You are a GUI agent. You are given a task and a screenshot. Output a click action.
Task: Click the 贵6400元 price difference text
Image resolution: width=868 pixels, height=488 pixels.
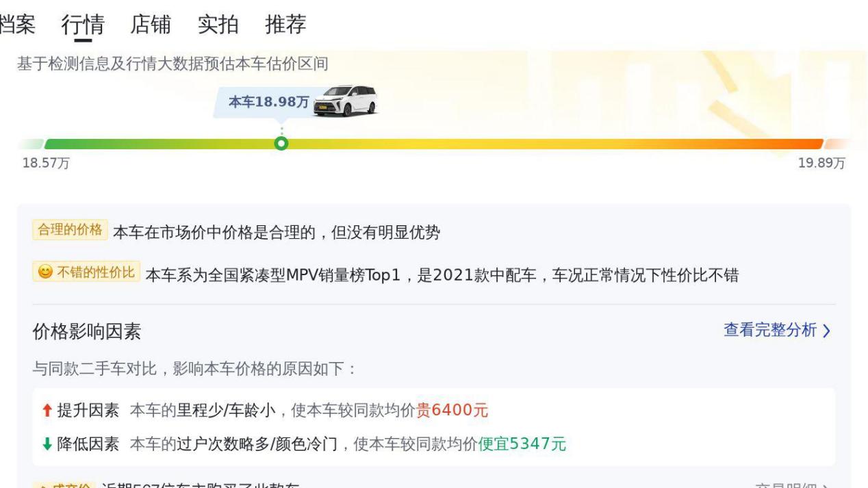click(x=452, y=411)
